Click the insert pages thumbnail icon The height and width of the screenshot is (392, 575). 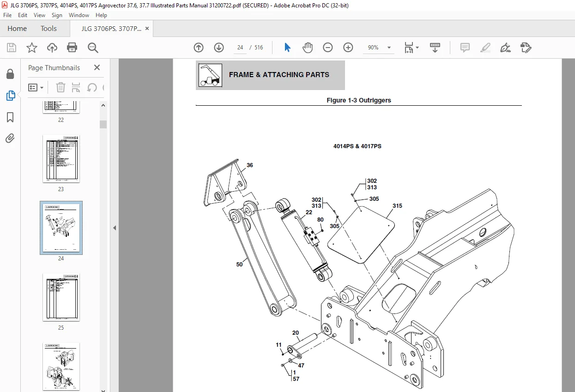(x=76, y=87)
